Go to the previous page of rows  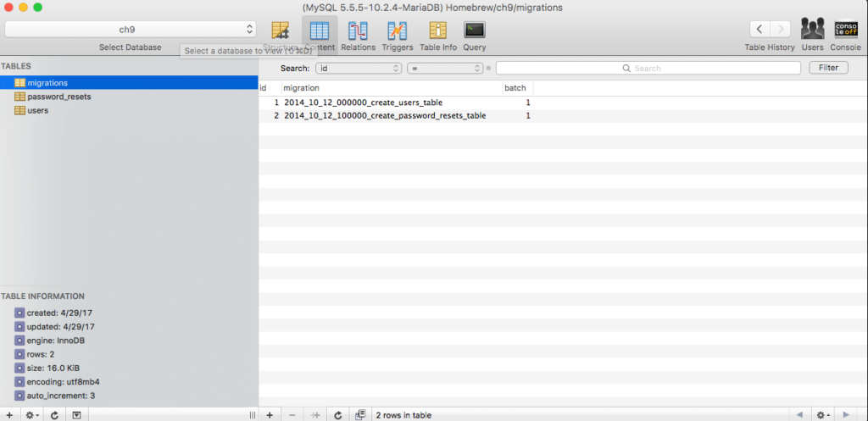(799, 415)
